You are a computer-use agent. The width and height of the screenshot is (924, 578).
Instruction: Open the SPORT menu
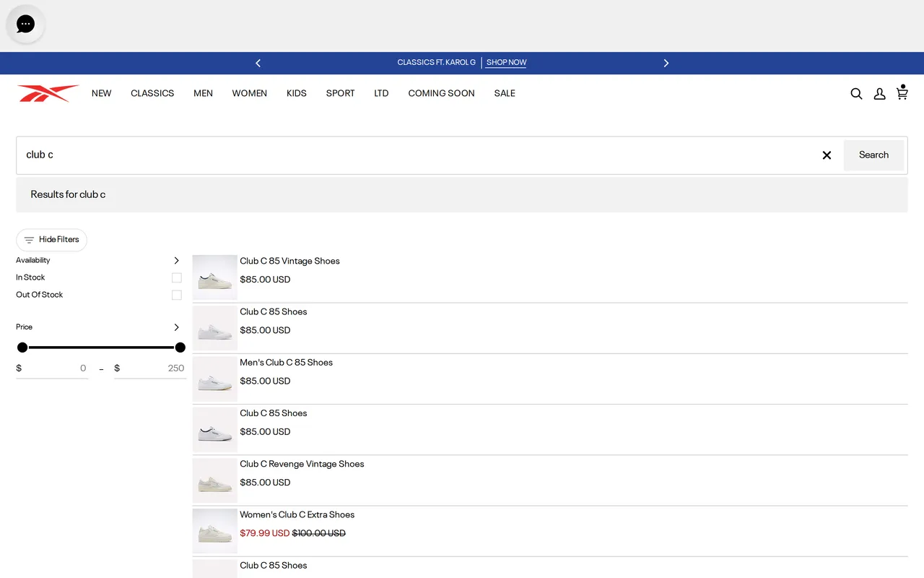[340, 93]
